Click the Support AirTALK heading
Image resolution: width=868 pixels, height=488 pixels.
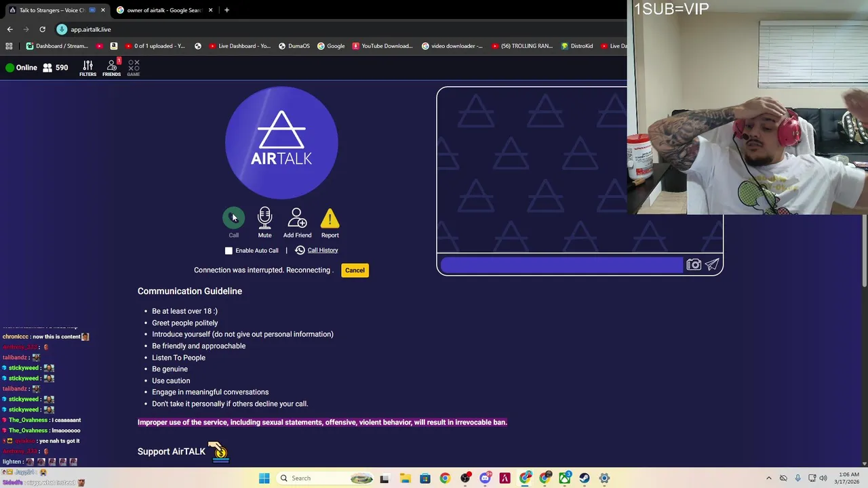click(x=172, y=452)
